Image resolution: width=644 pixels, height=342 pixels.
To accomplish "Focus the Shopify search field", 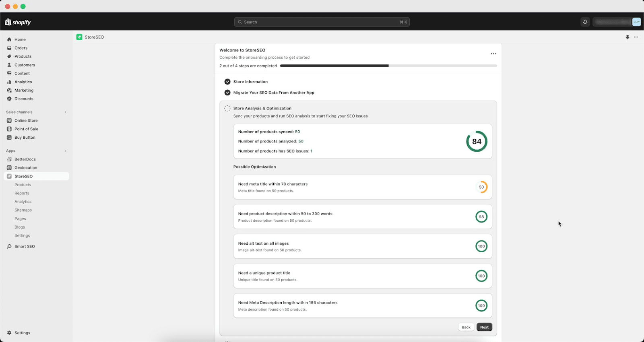I will click(322, 22).
